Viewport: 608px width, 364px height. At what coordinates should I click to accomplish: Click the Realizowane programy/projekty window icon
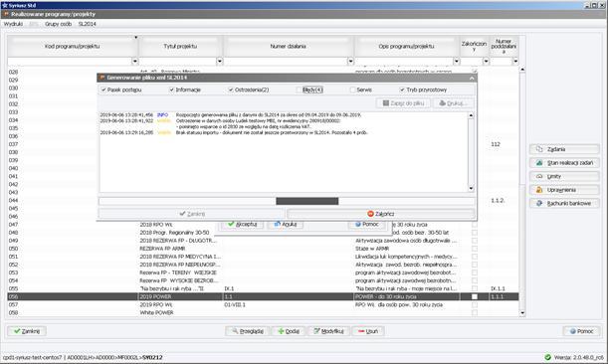(x=6, y=14)
